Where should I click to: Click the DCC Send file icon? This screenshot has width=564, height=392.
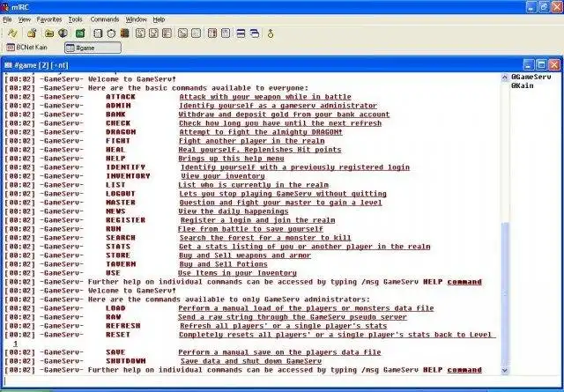pyautogui.click(x=140, y=33)
